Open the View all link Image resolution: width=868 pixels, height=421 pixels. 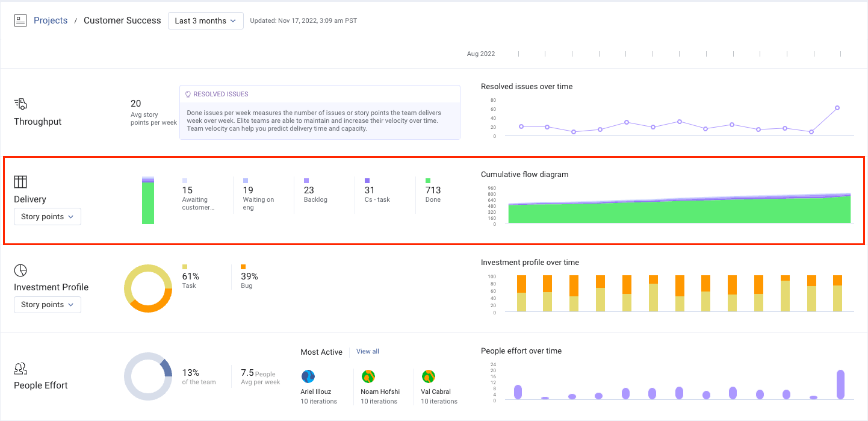pyautogui.click(x=367, y=352)
